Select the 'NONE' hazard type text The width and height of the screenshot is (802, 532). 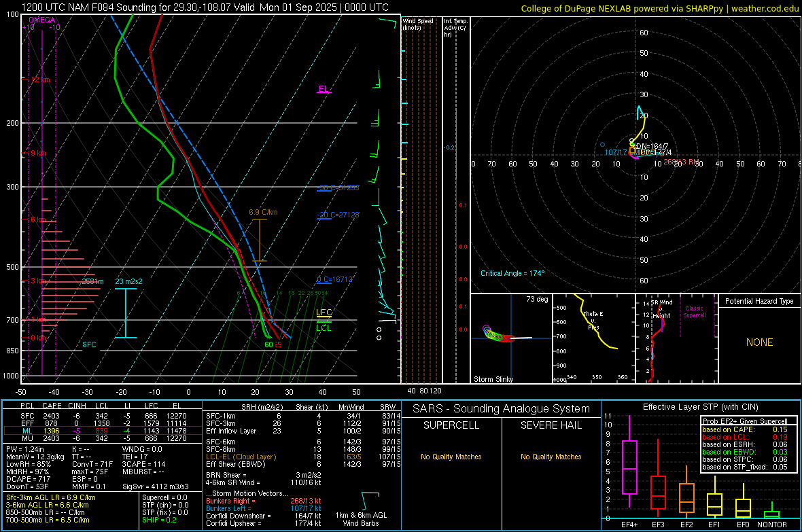pyautogui.click(x=759, y=342)
